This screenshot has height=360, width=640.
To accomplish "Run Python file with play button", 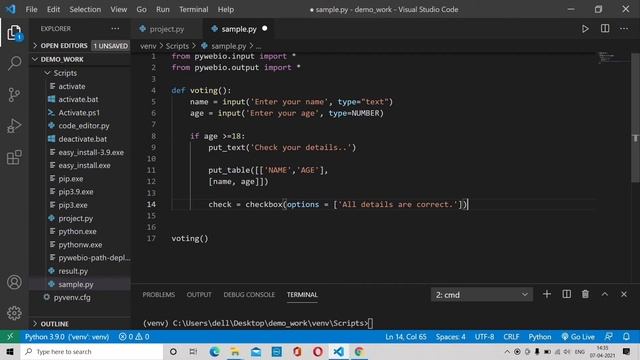I will 585,29.
